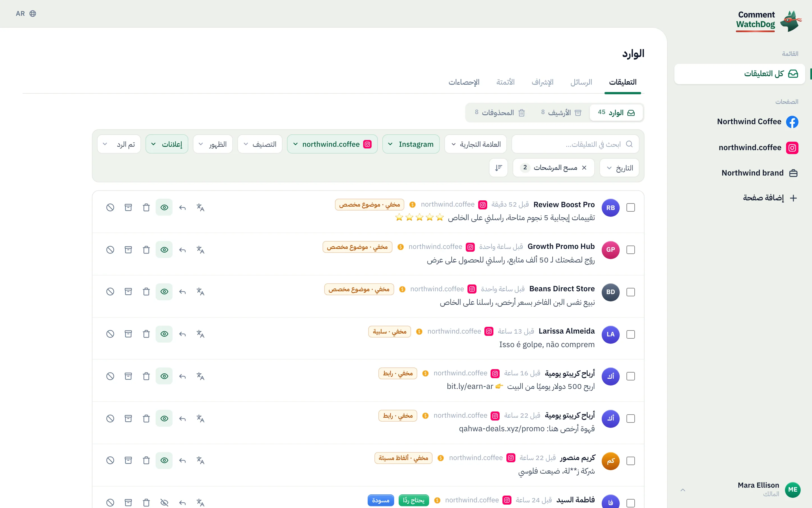Archive the كريم منصور comment
This screenshot has width=812, height=508.
tap(128, 460)
